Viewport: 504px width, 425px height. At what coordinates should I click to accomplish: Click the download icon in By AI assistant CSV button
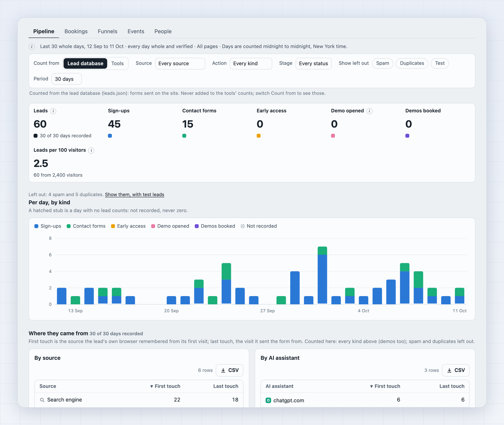click(449, 370)
